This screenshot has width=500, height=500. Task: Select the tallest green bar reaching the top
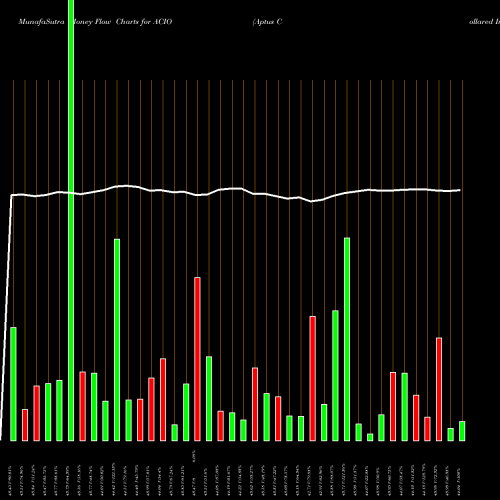71,220
